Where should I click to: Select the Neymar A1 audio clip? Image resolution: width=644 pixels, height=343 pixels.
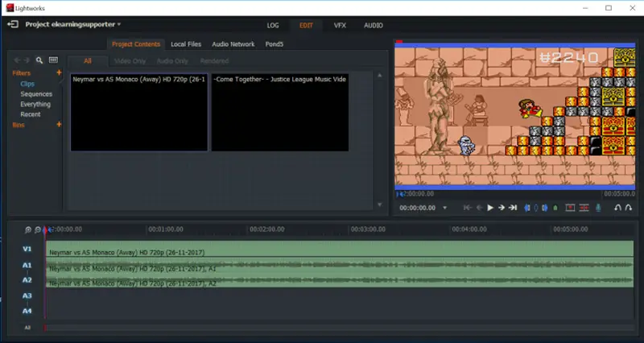click(x=339, y=266)
